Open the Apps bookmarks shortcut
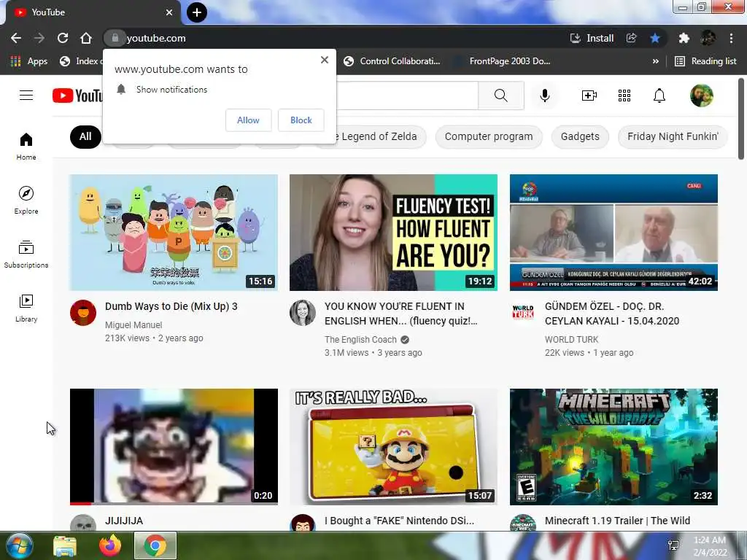 [29, 61]
